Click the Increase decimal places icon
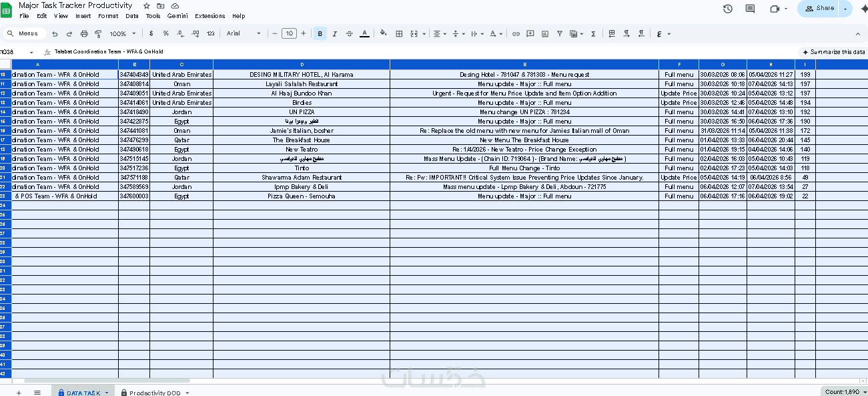 [x=195, y=33]
